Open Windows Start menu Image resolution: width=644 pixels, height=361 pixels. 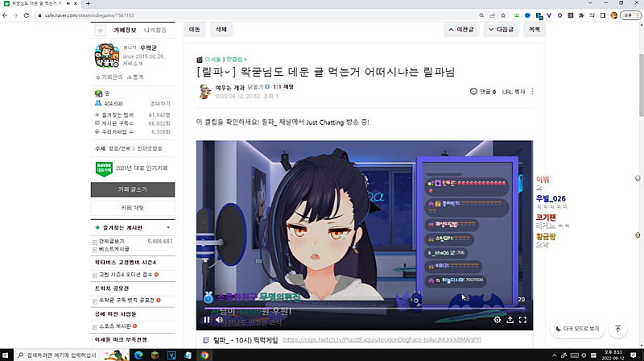(6, 355)
